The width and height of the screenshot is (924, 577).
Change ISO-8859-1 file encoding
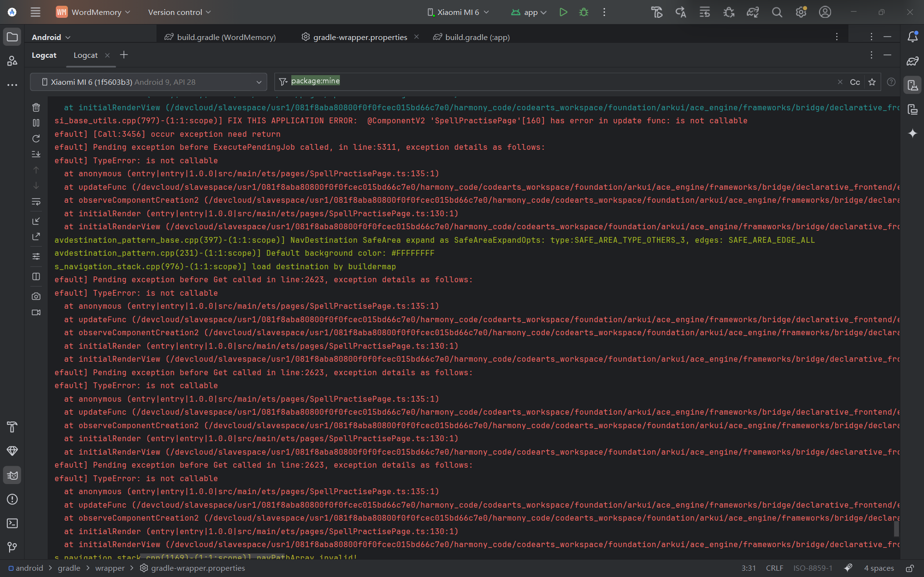[x=813, y=568]
